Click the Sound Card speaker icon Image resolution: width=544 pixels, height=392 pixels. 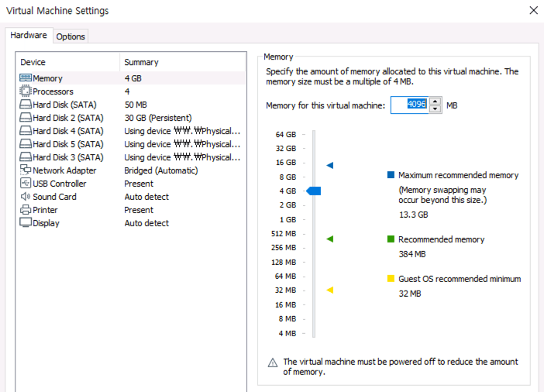coord(26,197)
